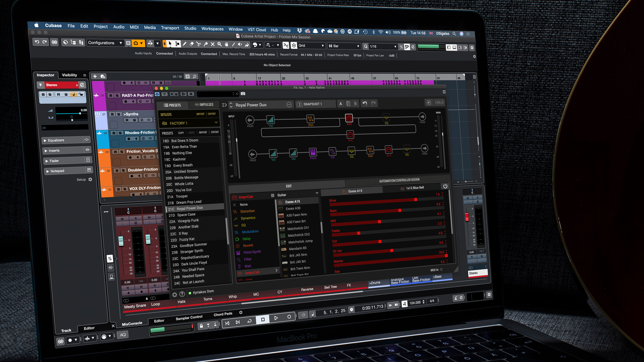Open the preset options ellipsis button

point(289,105)
